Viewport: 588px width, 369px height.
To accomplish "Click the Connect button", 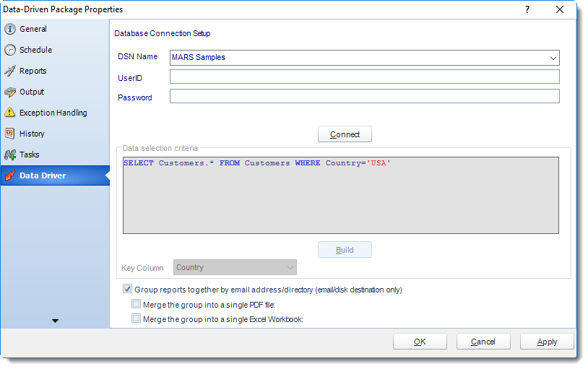I will [x=345, y=134].
